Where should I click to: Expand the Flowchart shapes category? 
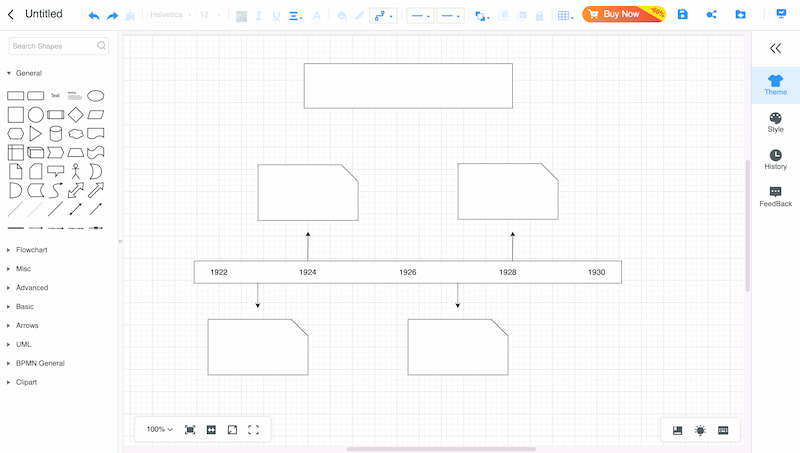pos(31,250)
